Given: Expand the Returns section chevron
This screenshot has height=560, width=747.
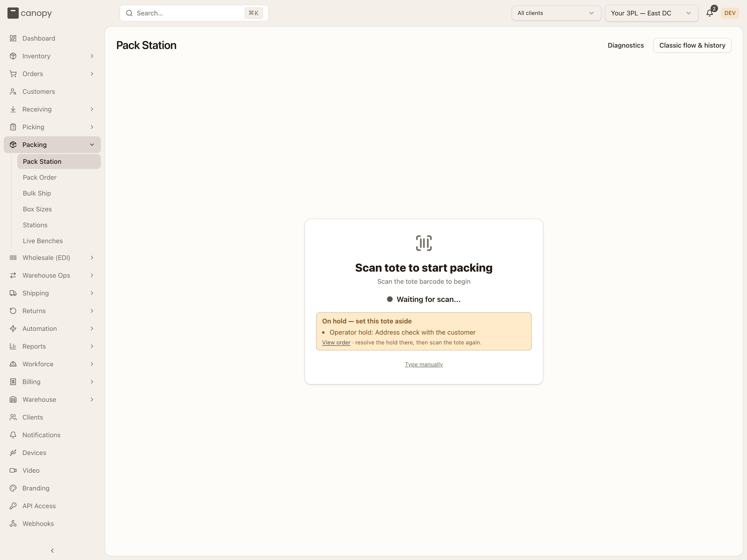Looking at the screenshot, I should point(92,311).
